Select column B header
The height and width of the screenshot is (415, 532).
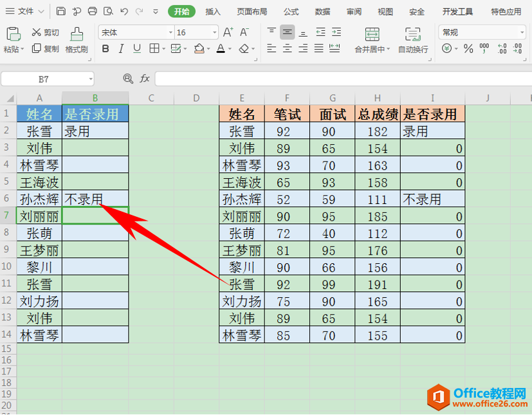click(x=95, y=98)
